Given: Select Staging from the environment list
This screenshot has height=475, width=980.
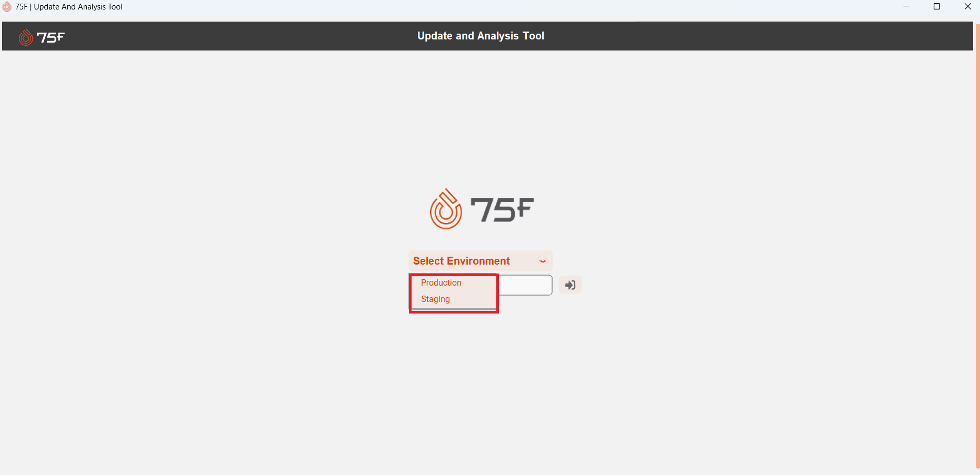Looking at the screenshot, I should [x=435, y=299].
